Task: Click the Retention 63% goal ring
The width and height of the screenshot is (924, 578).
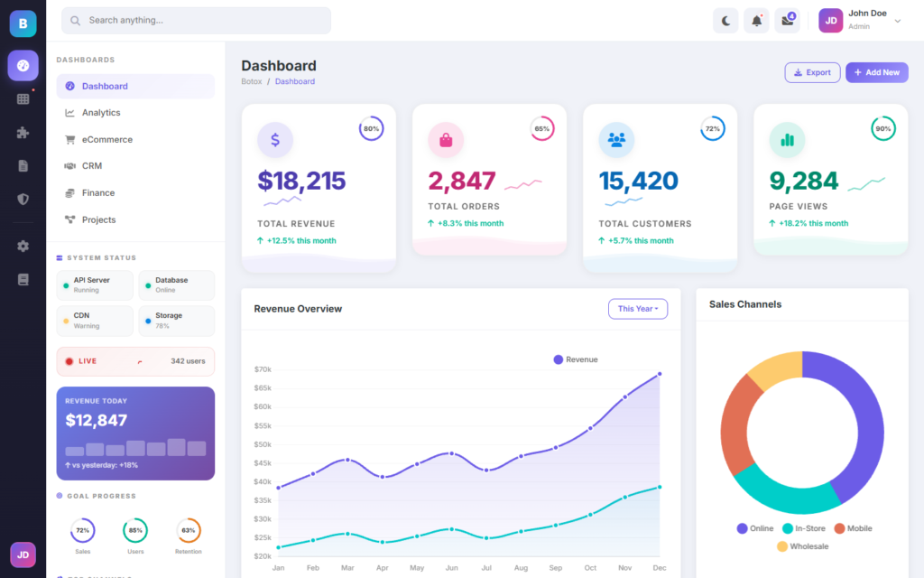Action: (189, 530)
